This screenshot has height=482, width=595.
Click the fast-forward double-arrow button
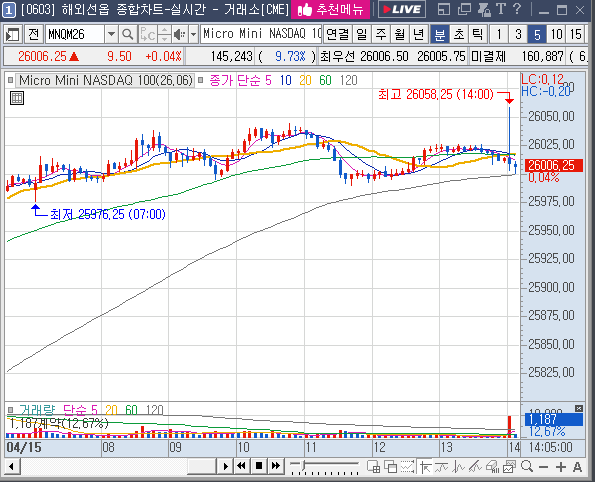pos(276,466)
